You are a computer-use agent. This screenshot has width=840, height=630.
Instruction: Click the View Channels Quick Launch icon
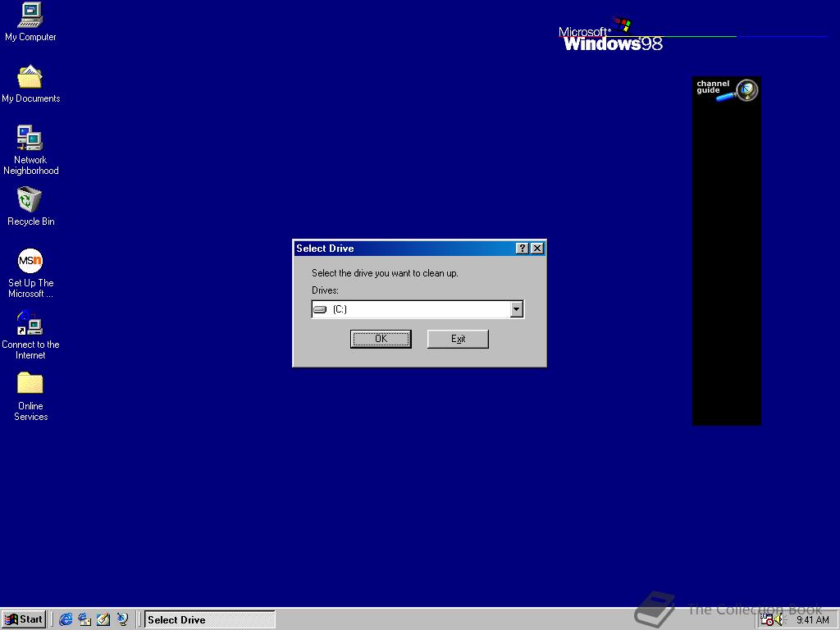coord(123,619)
